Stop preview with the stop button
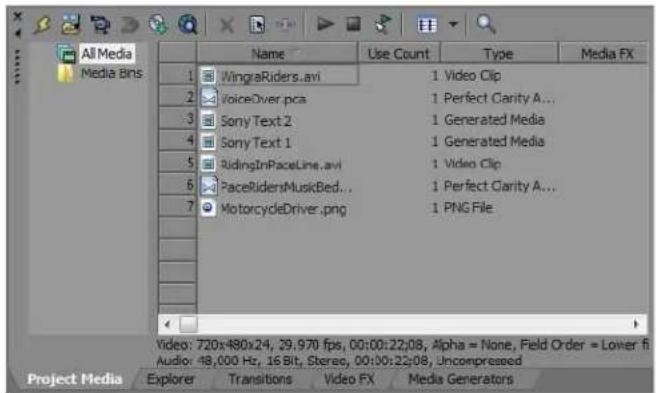 pos(354,24)
